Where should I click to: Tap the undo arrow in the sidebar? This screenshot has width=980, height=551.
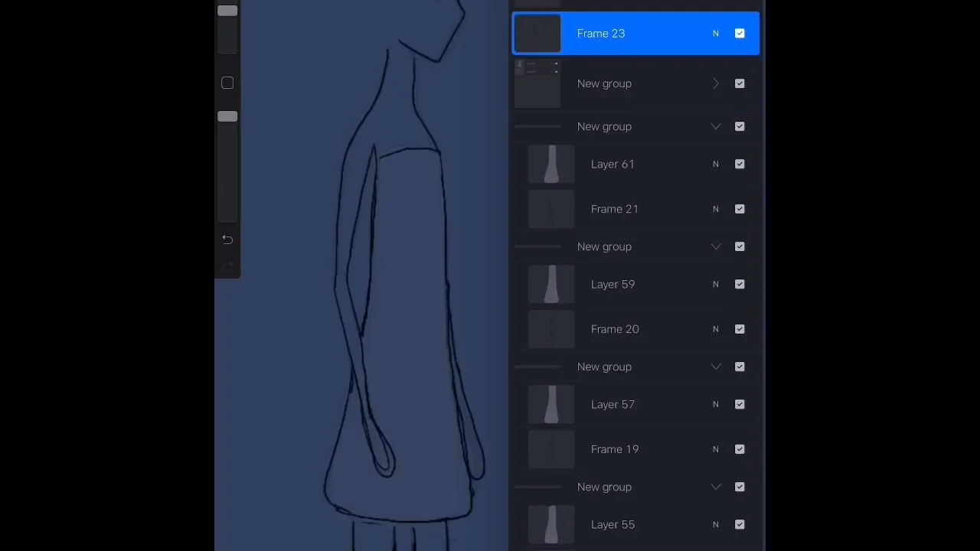(227, 240)
